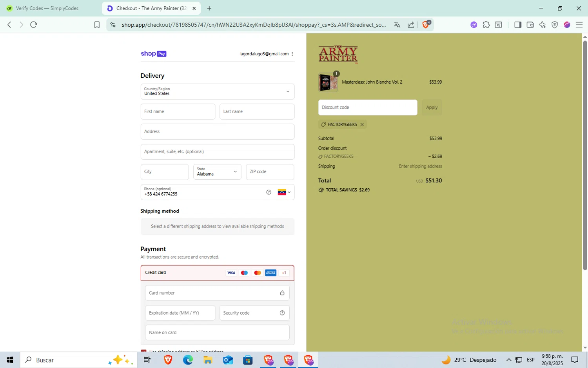Image resolution: width=588 pixels, height=368 pixels.
Task: Click the account options three-dot menu beside email
Action: (x=292, y=54)
